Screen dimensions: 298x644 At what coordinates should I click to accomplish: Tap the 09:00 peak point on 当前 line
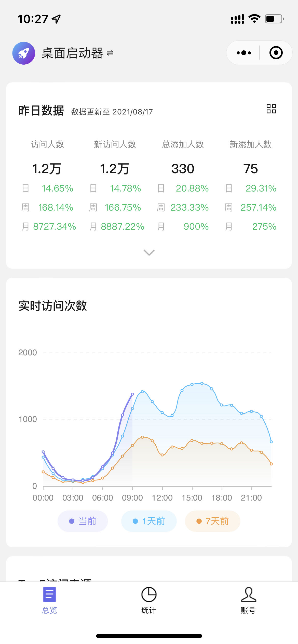132,394
